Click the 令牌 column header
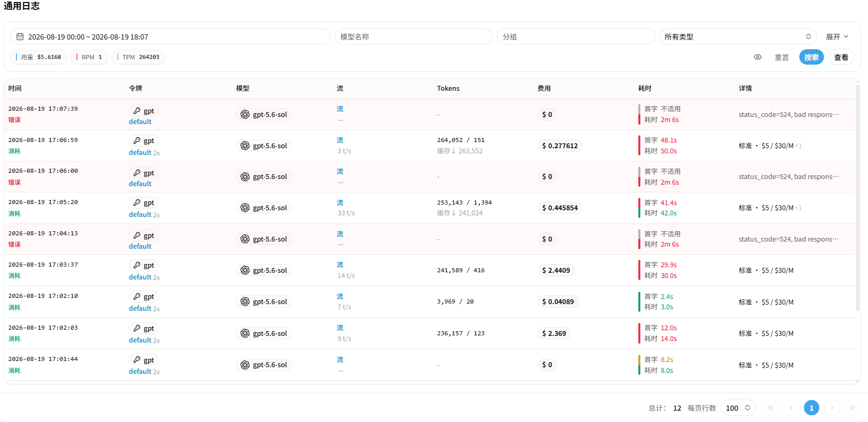Viewport: 868px width, 422px height. [135, 88]
